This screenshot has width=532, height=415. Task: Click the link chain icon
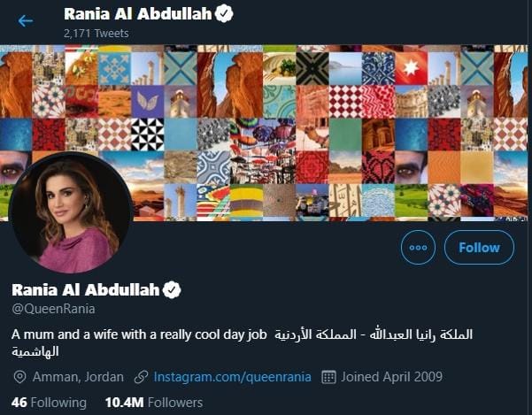141,377
